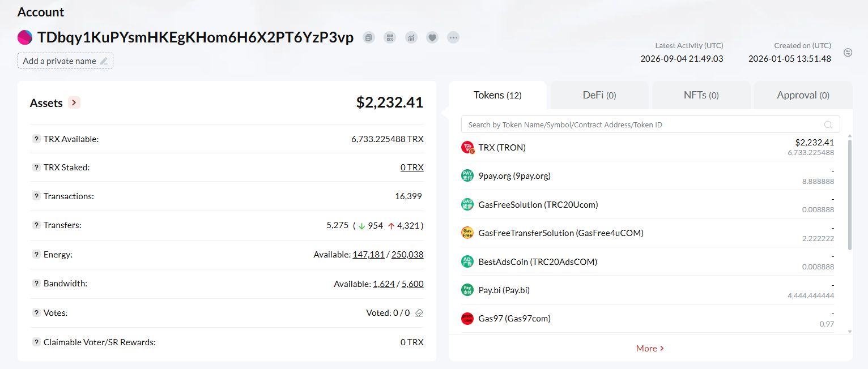
Task: Click the help icon beside Energy
Action: click(x=36, y=255)
